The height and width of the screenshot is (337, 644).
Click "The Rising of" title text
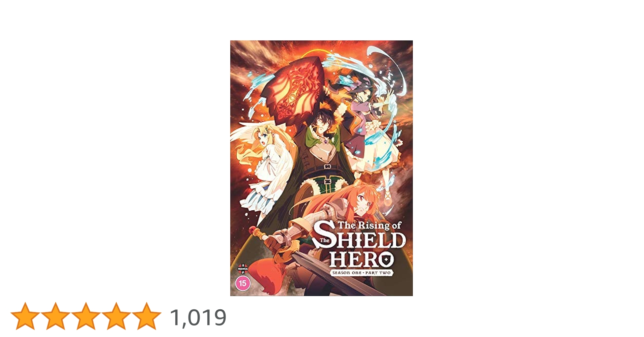coord(370,225)
